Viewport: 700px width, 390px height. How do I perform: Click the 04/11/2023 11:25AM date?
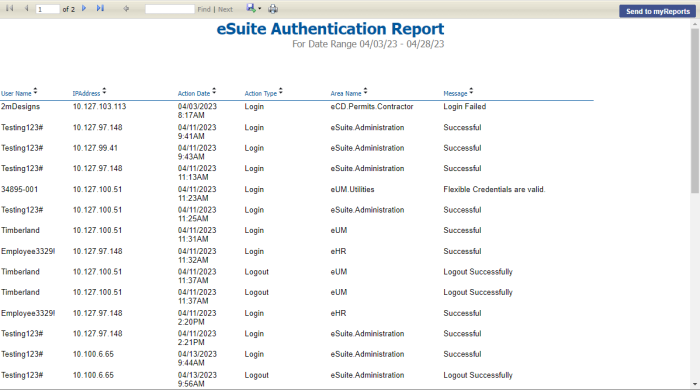point(197,214)
